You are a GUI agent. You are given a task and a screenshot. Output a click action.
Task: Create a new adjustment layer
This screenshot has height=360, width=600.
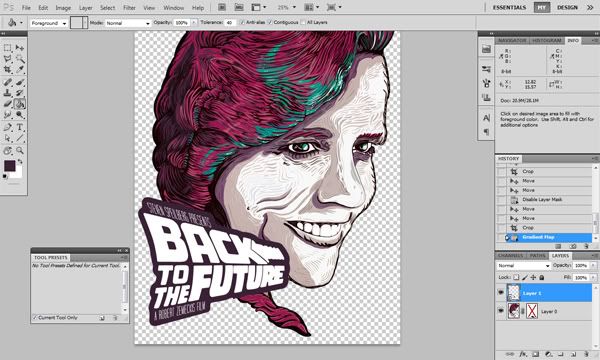[x=548, y=354]
